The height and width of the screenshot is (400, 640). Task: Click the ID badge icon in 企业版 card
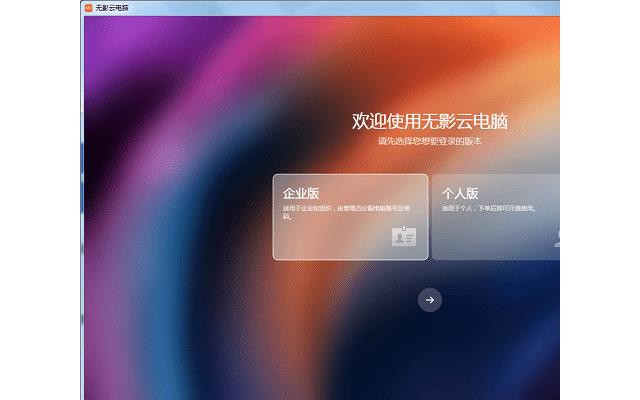(404, 236)
